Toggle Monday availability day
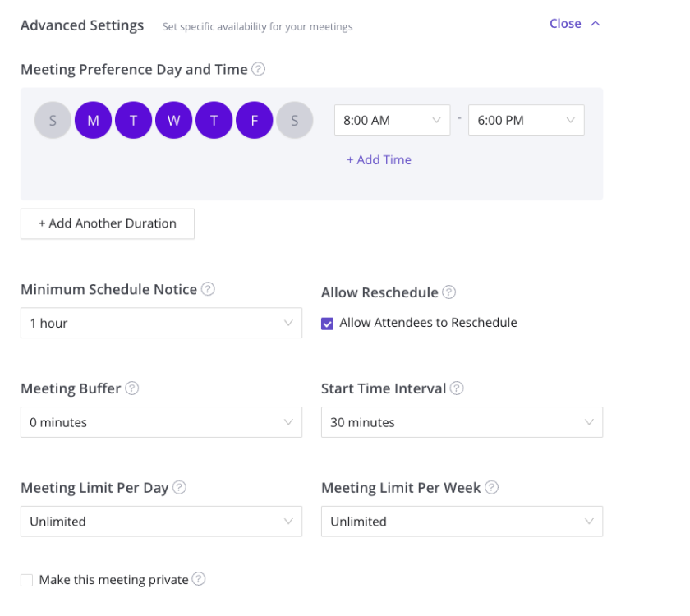 (x=94, y=120)
